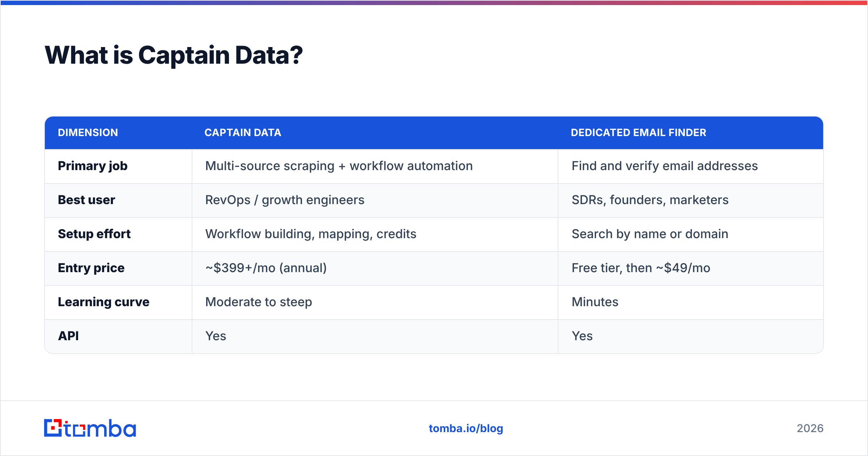Click the CAPTAIN DATA column header
This screenshot has width=868, height=456.
(x=243, y=132)
